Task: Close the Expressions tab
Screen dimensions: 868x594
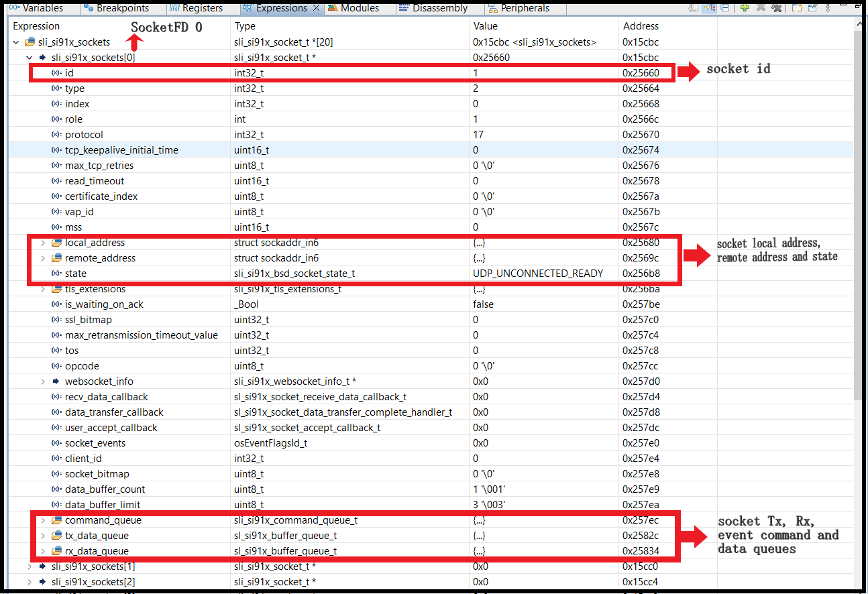Action: click(316, 8)
